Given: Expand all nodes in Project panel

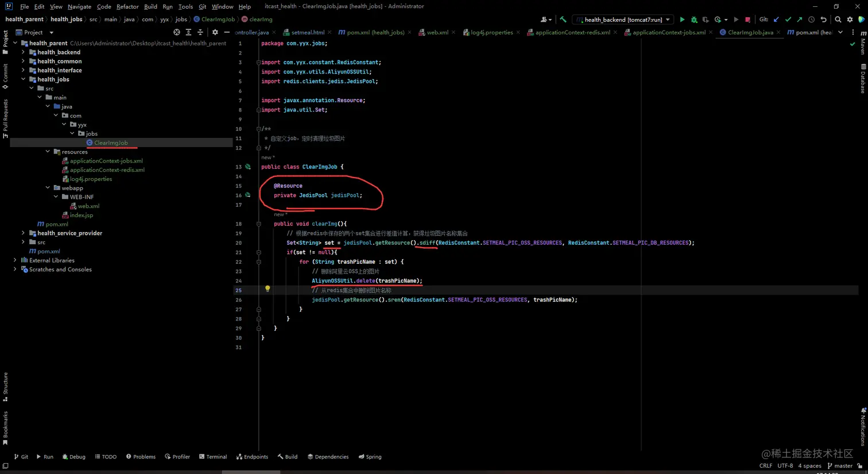Looking at the screenshot, I should (188, 32).
